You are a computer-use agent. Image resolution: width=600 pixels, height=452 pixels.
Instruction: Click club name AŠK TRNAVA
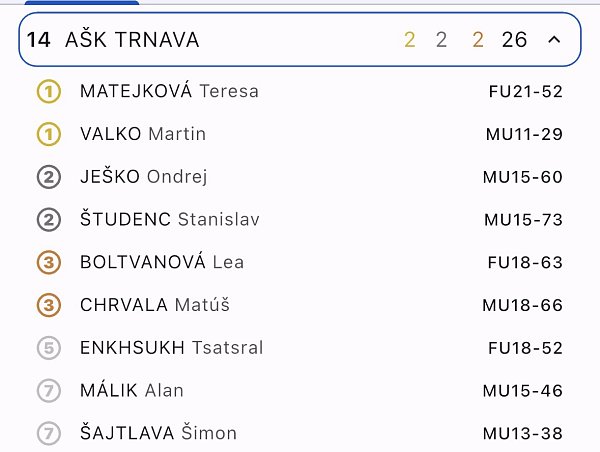coord(132,40)
